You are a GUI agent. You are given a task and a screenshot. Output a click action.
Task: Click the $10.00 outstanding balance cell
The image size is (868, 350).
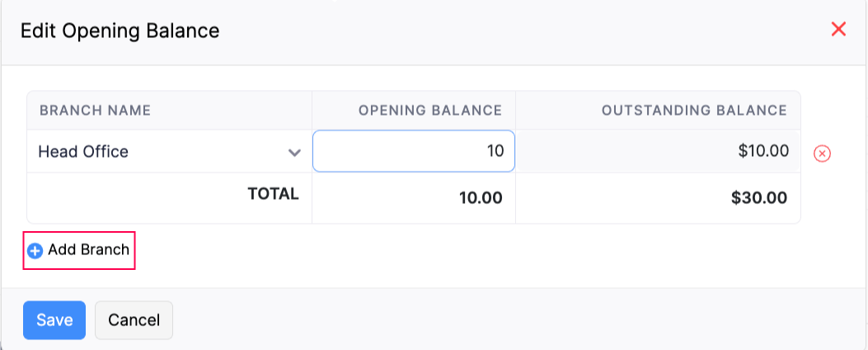pyautogui.click(x=764, y=151)
